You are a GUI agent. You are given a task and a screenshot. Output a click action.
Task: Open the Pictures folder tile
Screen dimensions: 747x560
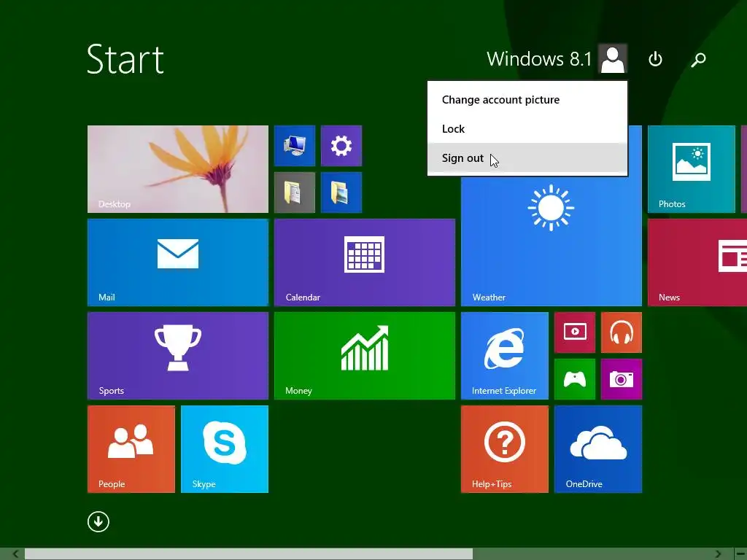[x=341, y=192]
